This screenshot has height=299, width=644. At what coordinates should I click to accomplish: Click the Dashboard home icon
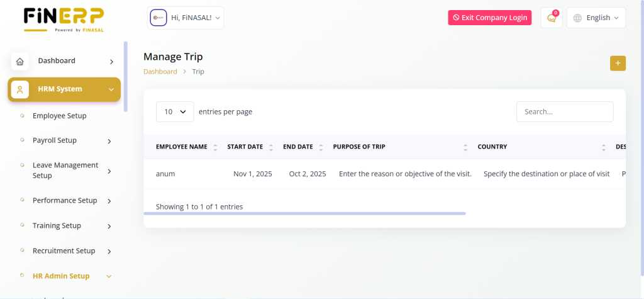[20, 61]
